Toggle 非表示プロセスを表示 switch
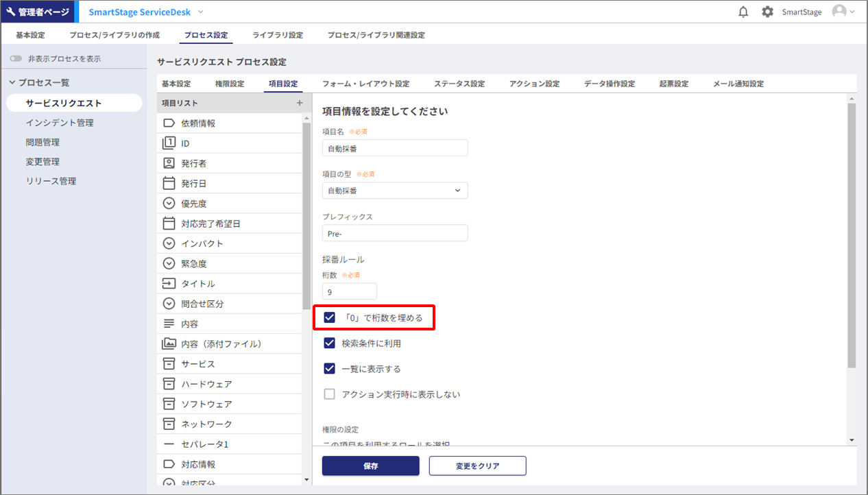Viewport: 868px width, 495px height. click(x=16, y=59)
